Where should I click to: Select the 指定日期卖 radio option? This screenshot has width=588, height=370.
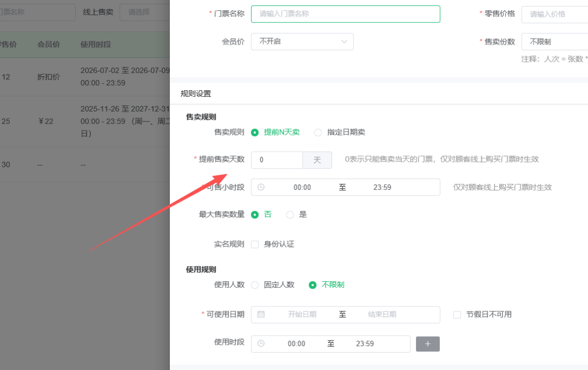pos(318,132)
